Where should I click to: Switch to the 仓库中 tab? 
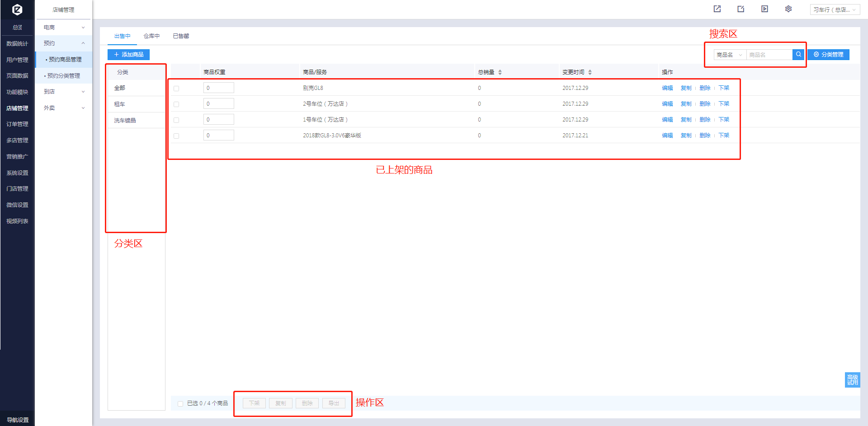pyautogui.click(x=151, y=36)
